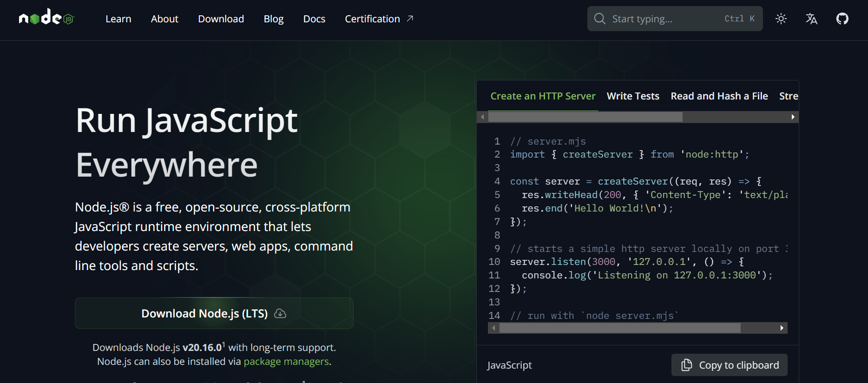
Task: Click the res.writeHead code line
Action: tap(655, 195)
